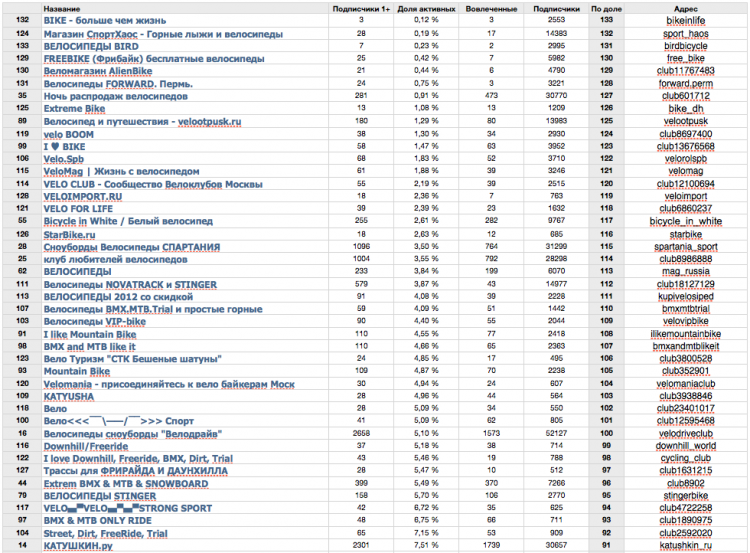Open ВЕЛОСИПЕДЫ 2012 со скидкой link
750x553 pixels.
118,297
